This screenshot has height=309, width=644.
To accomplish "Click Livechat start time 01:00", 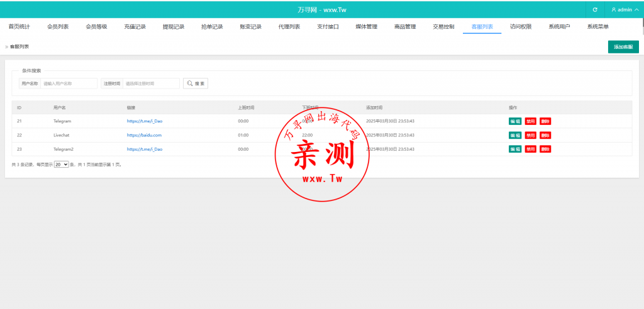I will point(243,135).
